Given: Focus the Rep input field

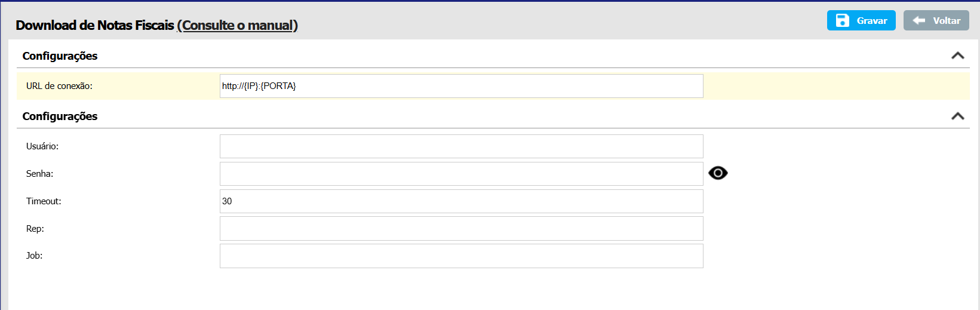Looking at the screenshot, I should [x=461, y=229].
